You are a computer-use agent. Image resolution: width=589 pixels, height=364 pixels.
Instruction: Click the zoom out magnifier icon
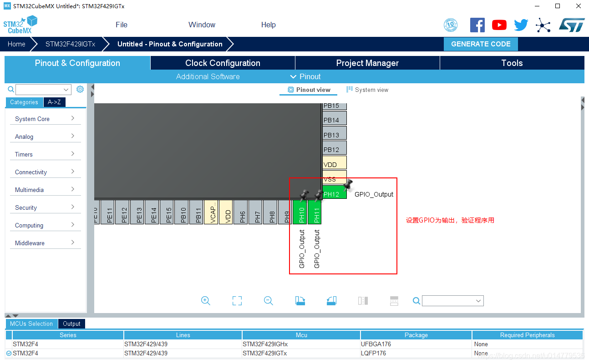[x=269, y=301]
